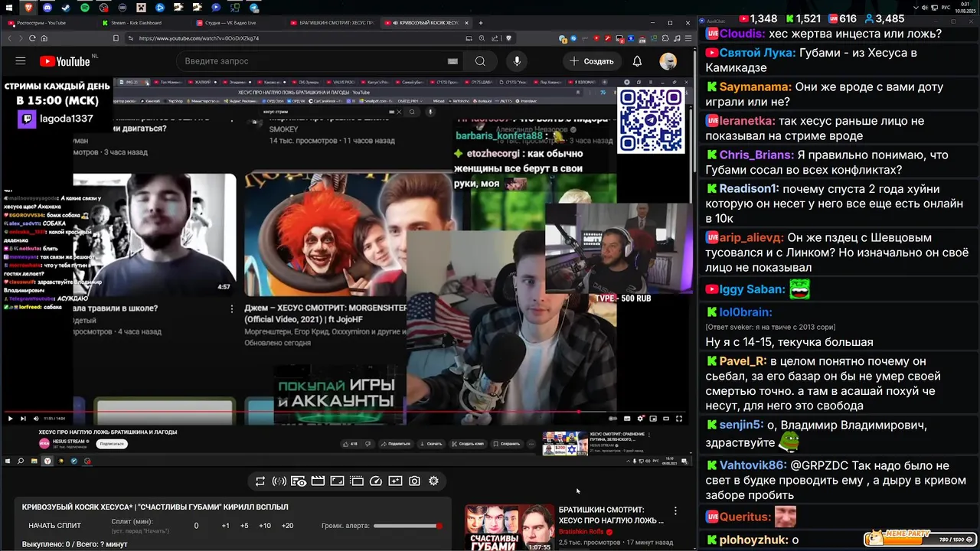Click chat username 'Cloudis'
This screenshot has height=551, width=980.
(742, 34)
